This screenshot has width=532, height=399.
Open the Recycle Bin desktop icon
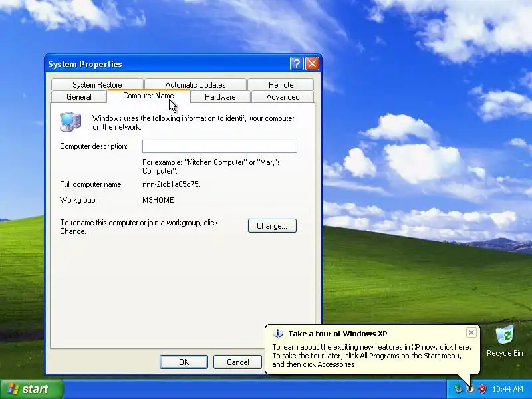coord(505,341)
